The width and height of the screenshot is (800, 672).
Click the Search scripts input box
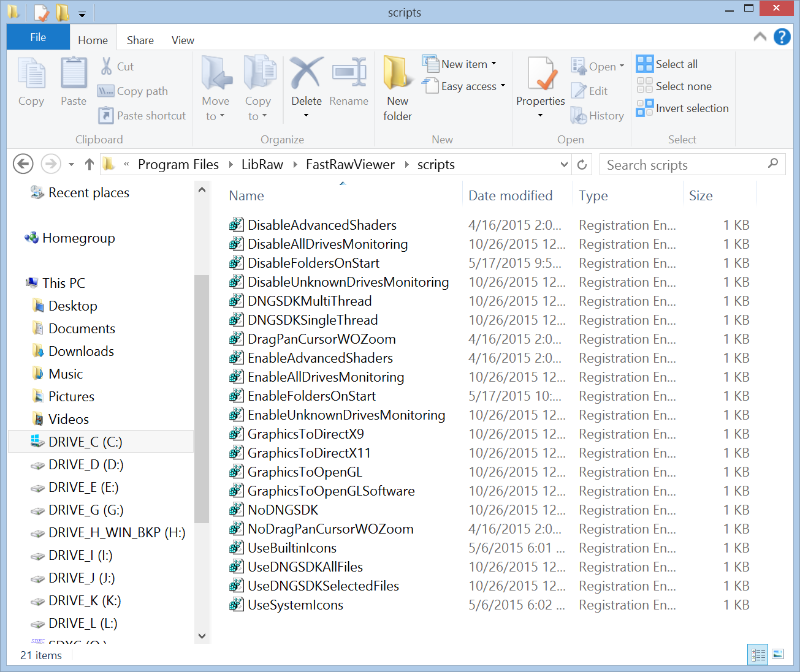[x=684, y=165]
